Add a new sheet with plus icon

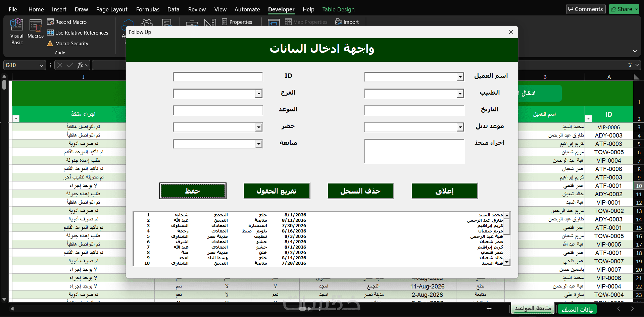(489, 309)
